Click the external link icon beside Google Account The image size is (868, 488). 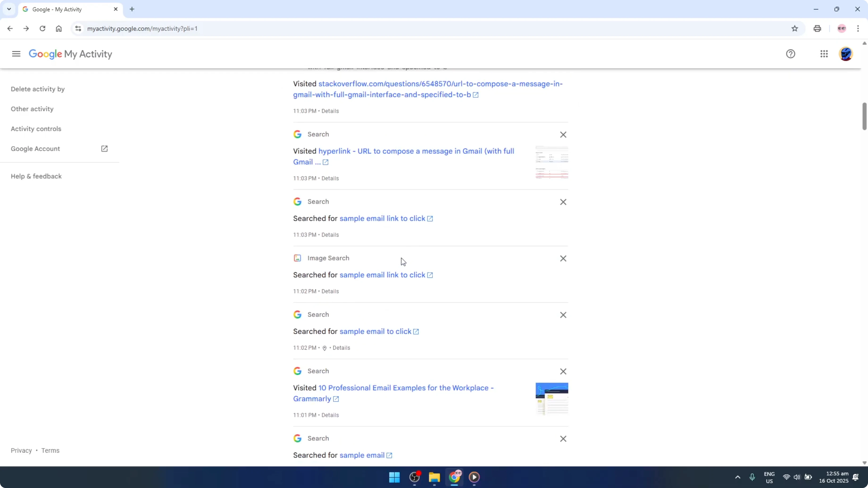pyautogui.click(x=104, y=148)
